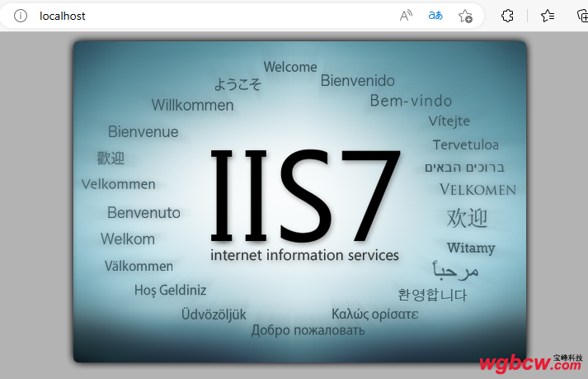This screenshot has width=588, height=379.
Task: Open the Read aloud icon
Action: point(406,16)
